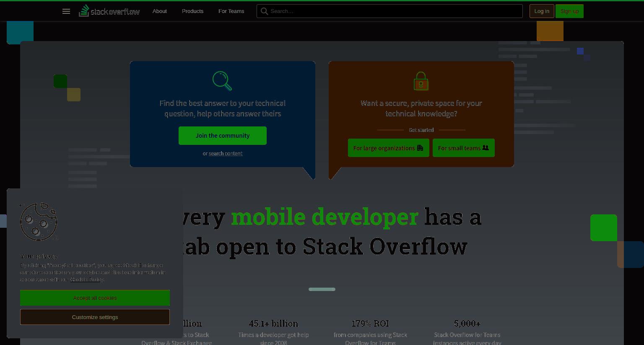Image resolution: width=644 pixels, height=345 pixels.
Task: Follow the search content link
Action: [x=226, y=154]
